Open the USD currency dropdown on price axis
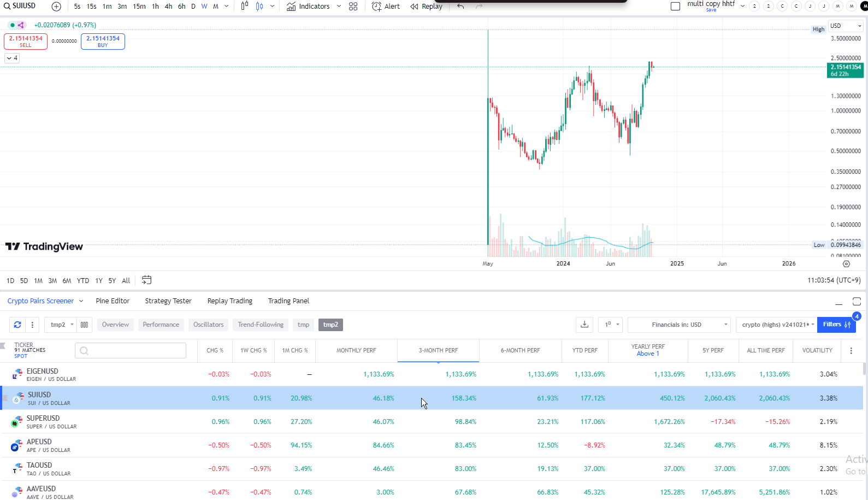 point(845,26)
